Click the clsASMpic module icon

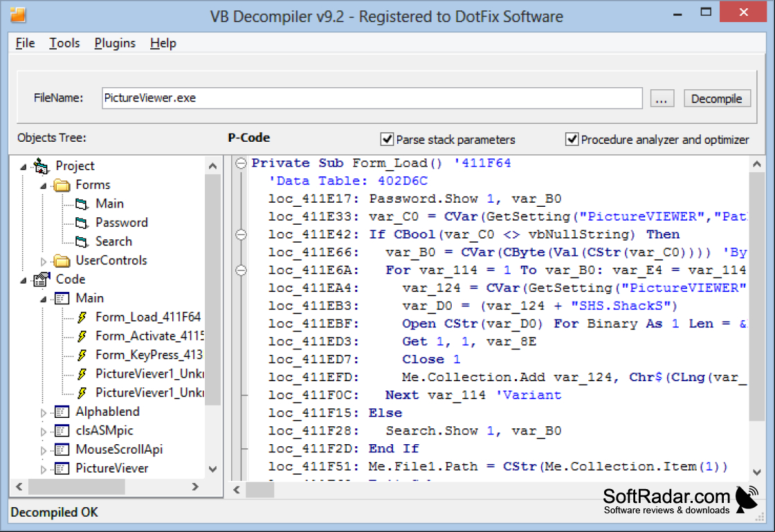click(x=62, y=431)
